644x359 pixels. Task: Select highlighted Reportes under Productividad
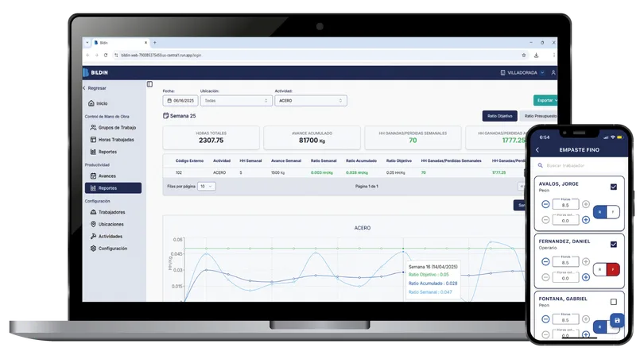click(x=114, y=188)
